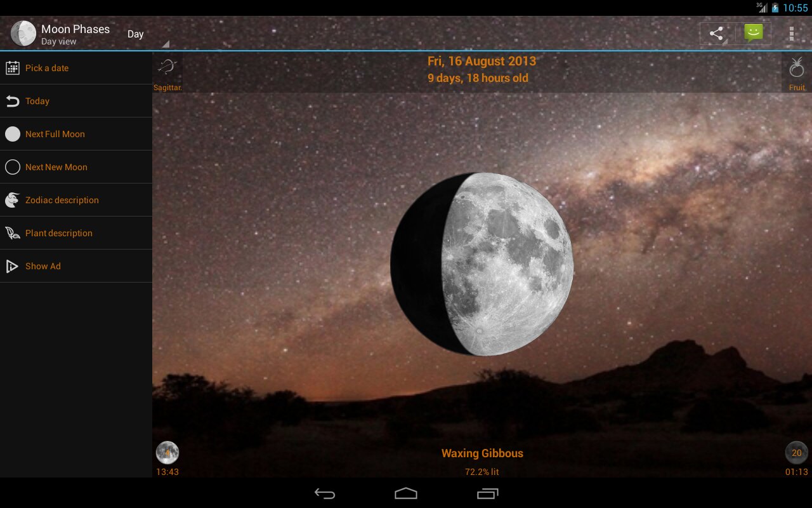The width and height of the screenshot is (812, 508).
Task: Open Zodiac description entry
Action: [x=76, y=200]
